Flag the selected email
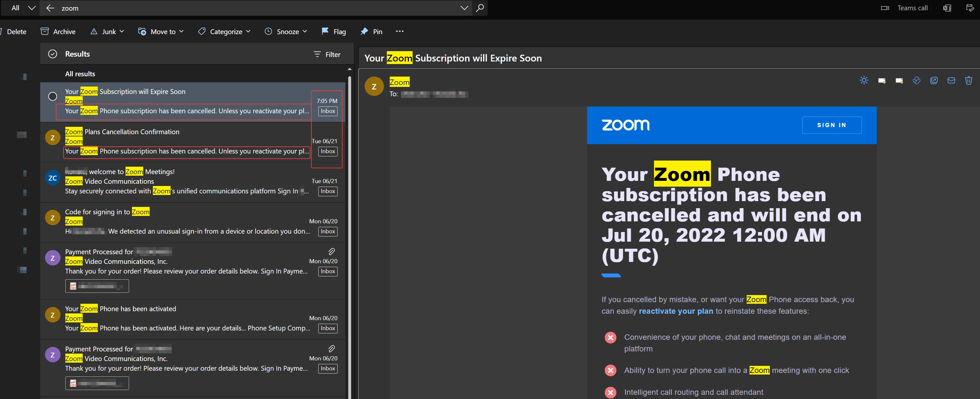 coord(334,32)
